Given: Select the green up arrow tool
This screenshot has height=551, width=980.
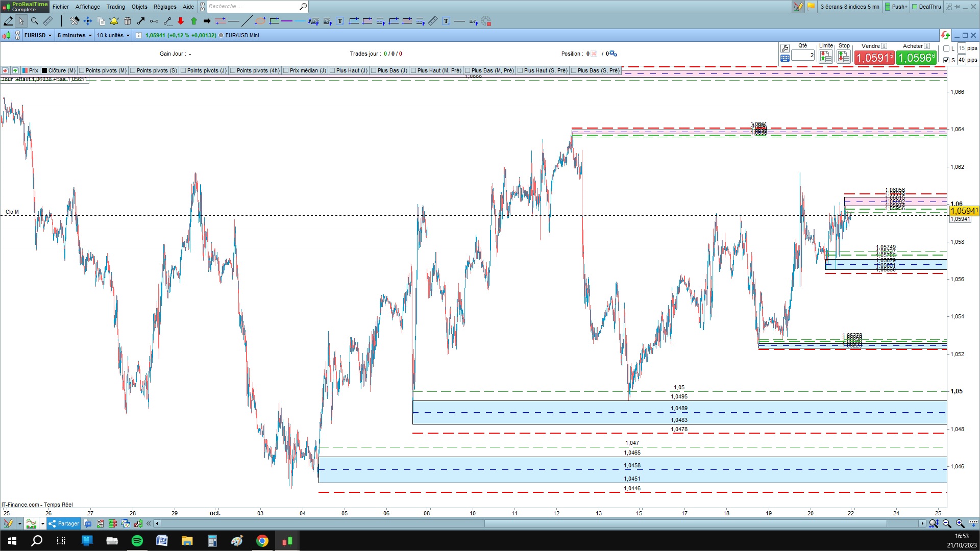Looking at the screenshot, I should pyautogui.click(x=194, y=21).
